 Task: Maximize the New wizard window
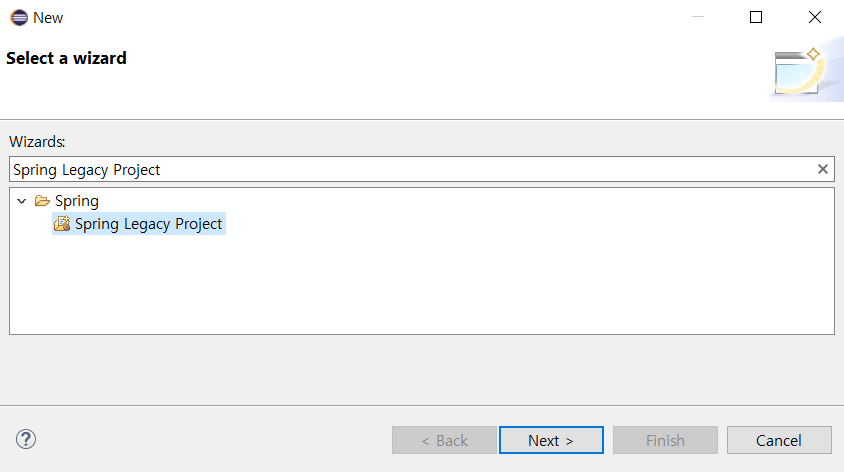click(x=756, y=17)
